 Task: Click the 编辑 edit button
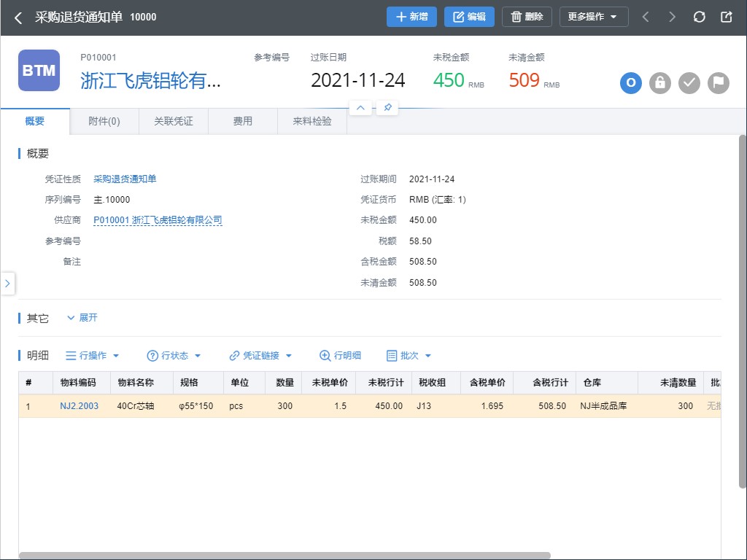(x=469, y=17)
